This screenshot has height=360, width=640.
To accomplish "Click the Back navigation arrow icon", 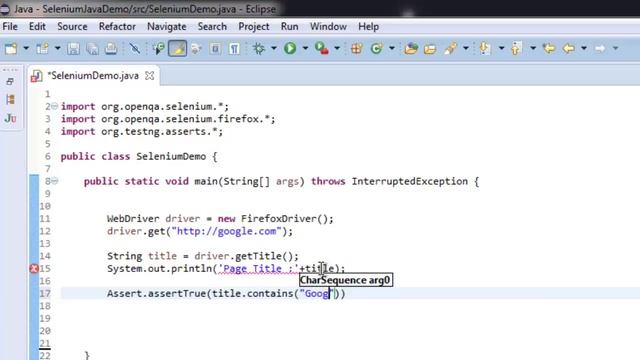I will tap(569, 49).
